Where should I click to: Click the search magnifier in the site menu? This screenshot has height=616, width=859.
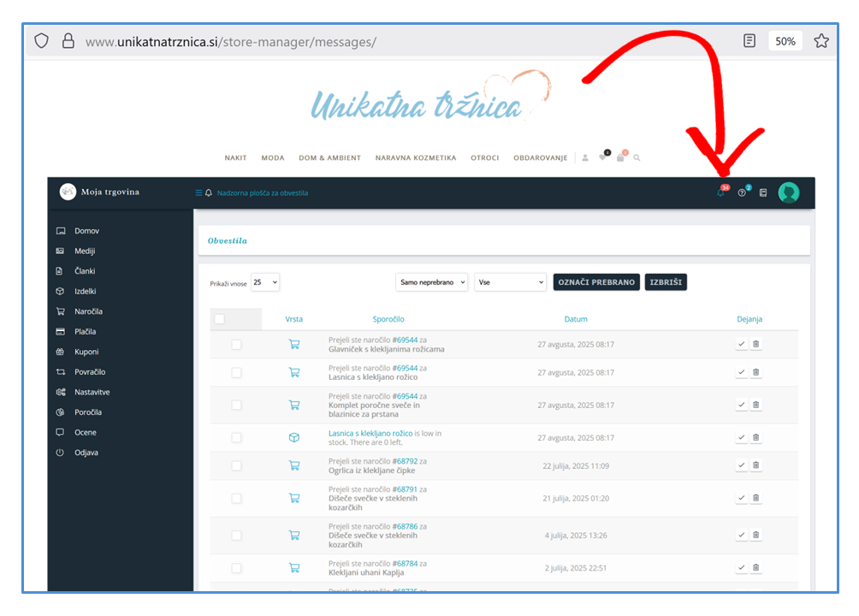pos(637,157)
